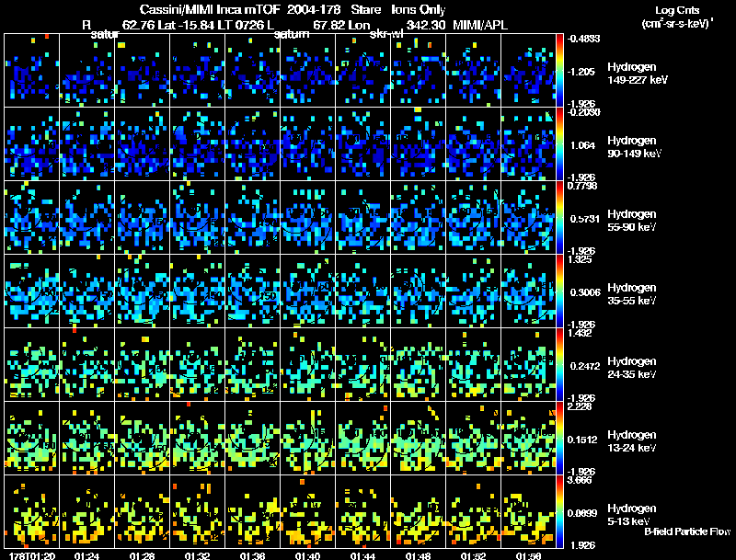Click the -1.205 colorbar midpoint value
The image size is (736, 560).
[x=581, y=72]
